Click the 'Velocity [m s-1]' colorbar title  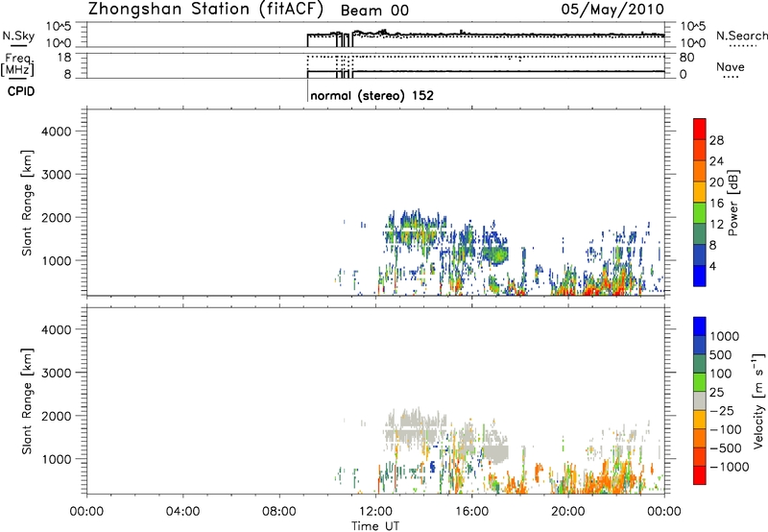tap(758, 401)
